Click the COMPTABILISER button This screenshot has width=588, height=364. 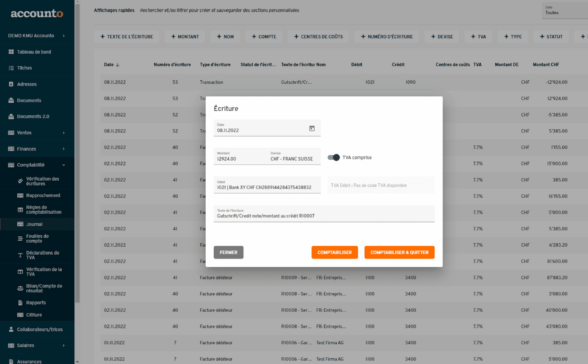(x=334, y=252)
